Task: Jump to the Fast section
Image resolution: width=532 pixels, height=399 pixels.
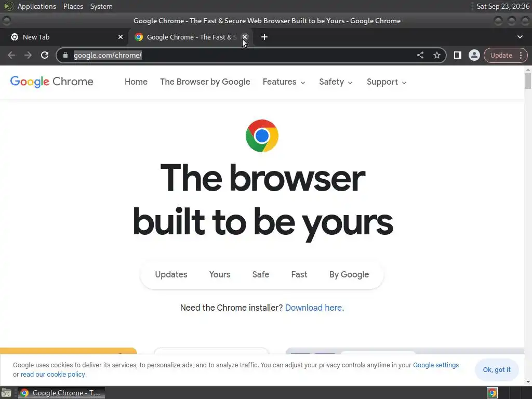Action: tap(299, 274)
